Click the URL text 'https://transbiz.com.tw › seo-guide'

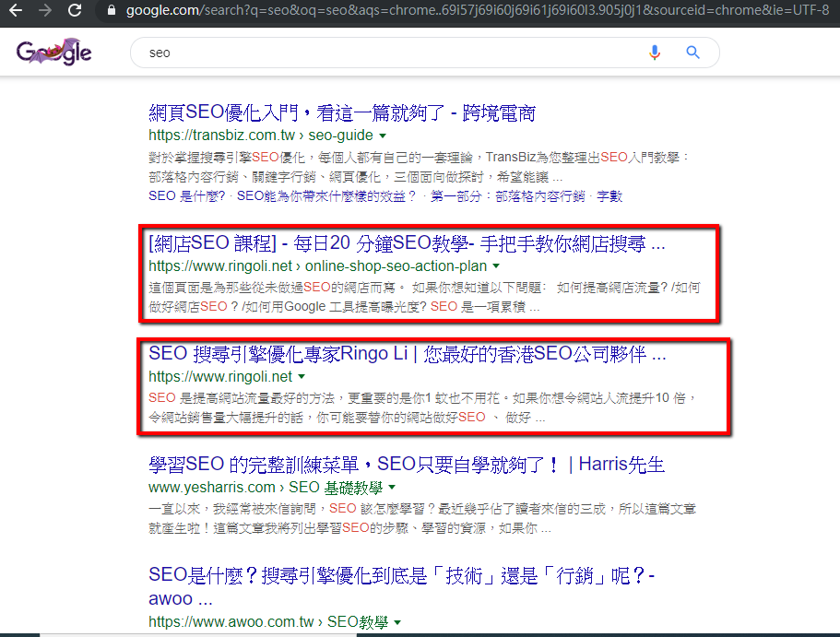260,135
